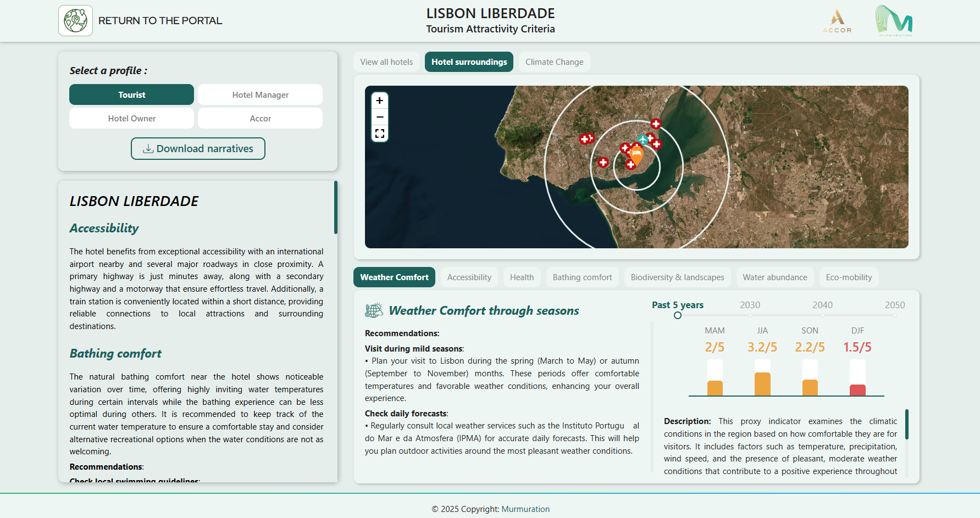Open the View all hotels tab

click(x=386, y=62)
